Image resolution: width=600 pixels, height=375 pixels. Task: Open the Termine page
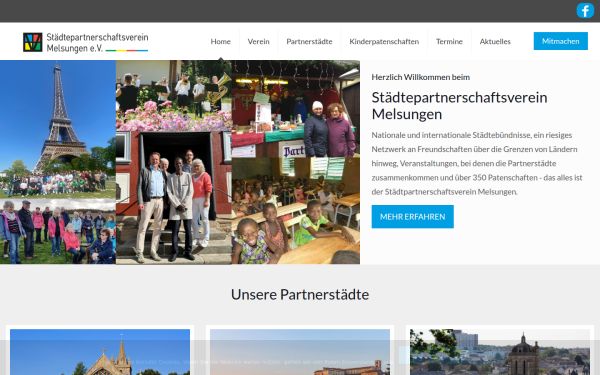pos(449,41)
